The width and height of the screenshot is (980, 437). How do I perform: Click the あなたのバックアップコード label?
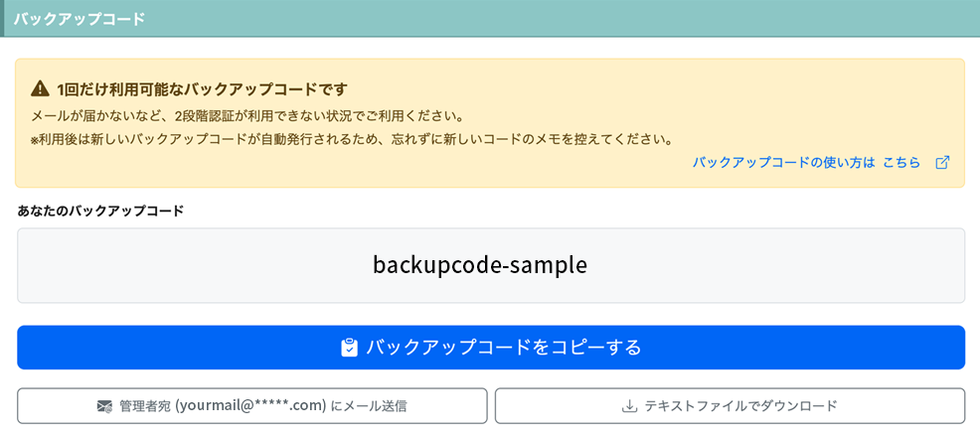click(x=101, y=211)
